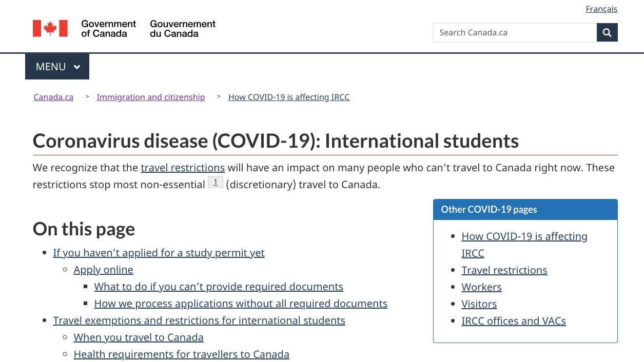Follow the travel restrictions inline link
This screenshot has width=644, height=362.
pyautogui.click(x=183, y=168)
